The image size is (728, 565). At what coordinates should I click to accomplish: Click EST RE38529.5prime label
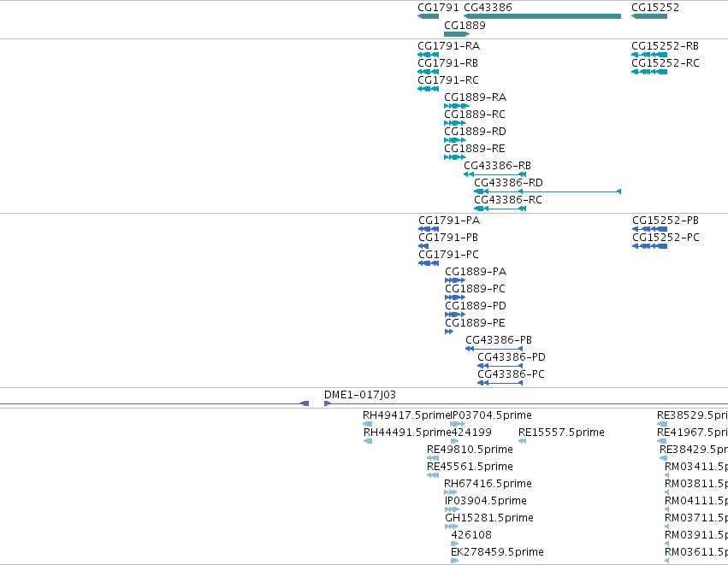[x=692, y=415]
